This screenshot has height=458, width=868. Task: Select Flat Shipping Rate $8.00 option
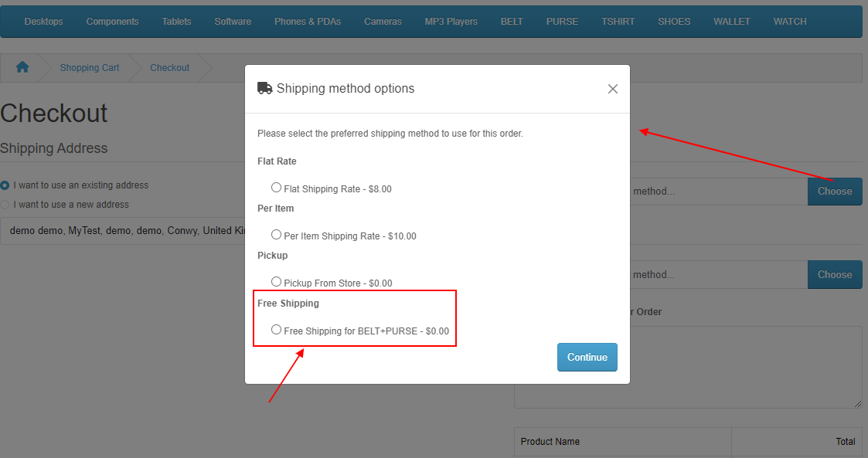(276, 188)
